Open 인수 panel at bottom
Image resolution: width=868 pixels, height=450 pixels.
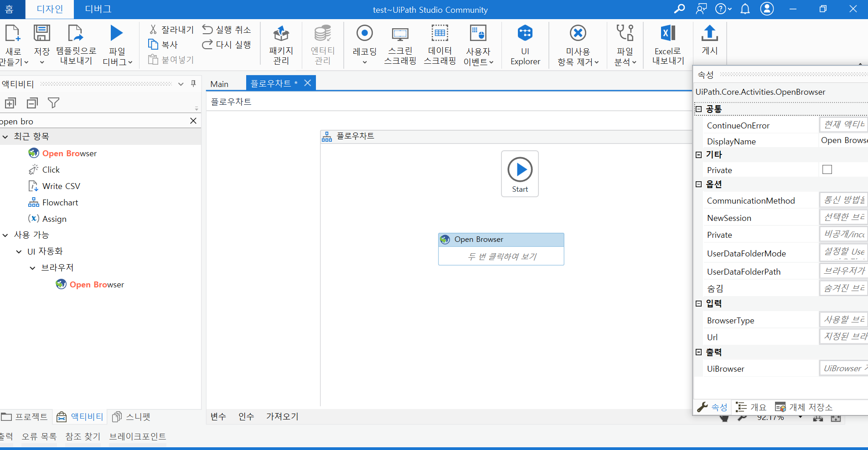pos(246,416)
